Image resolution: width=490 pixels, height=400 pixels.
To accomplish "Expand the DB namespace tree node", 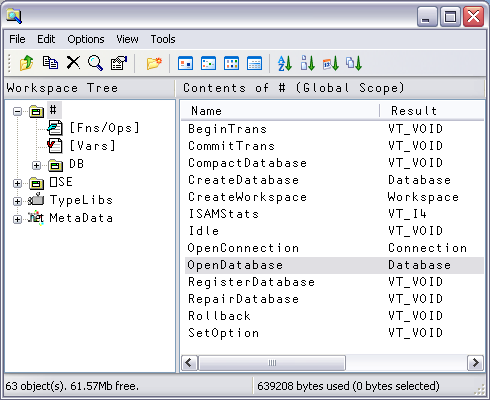I will click(x=37, y=165).
